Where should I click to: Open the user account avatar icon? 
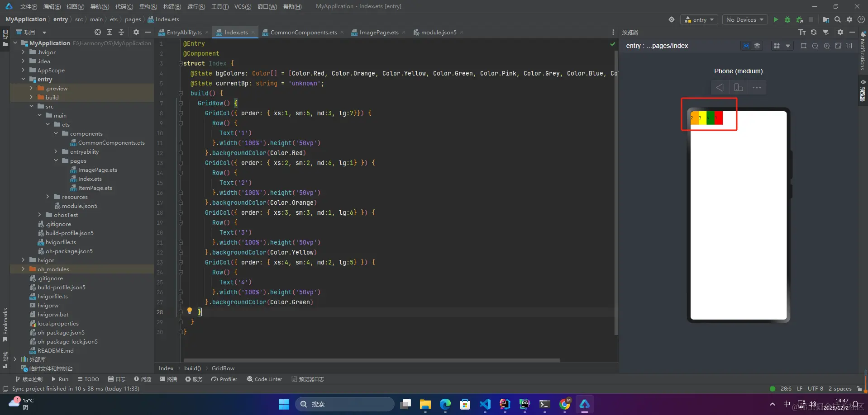861,19
